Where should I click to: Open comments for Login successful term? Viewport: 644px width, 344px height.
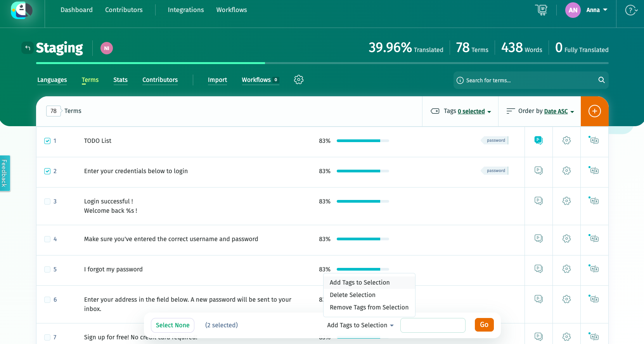tap(538, 201)
